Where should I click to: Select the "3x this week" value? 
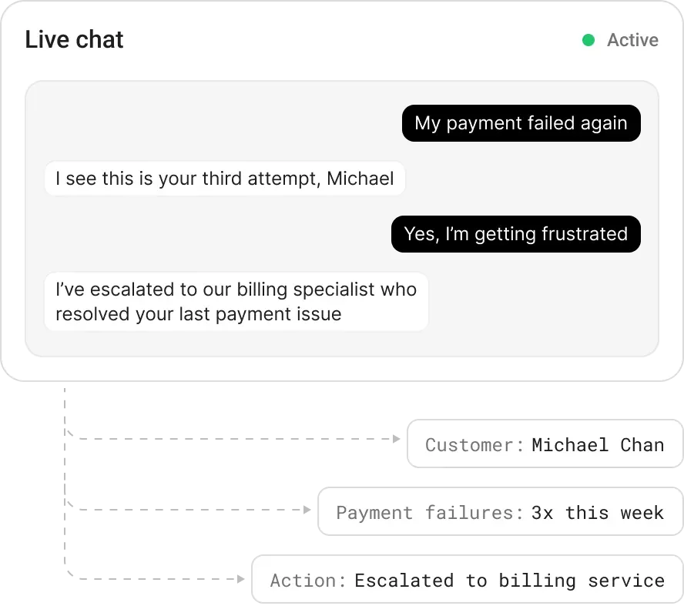[597, 513]
